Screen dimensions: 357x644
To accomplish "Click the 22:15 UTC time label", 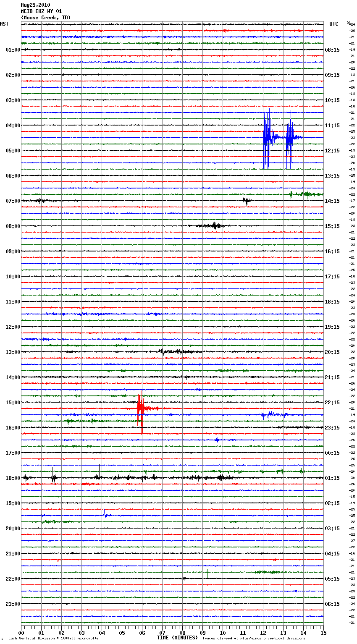I will click(x=332, y=403).
